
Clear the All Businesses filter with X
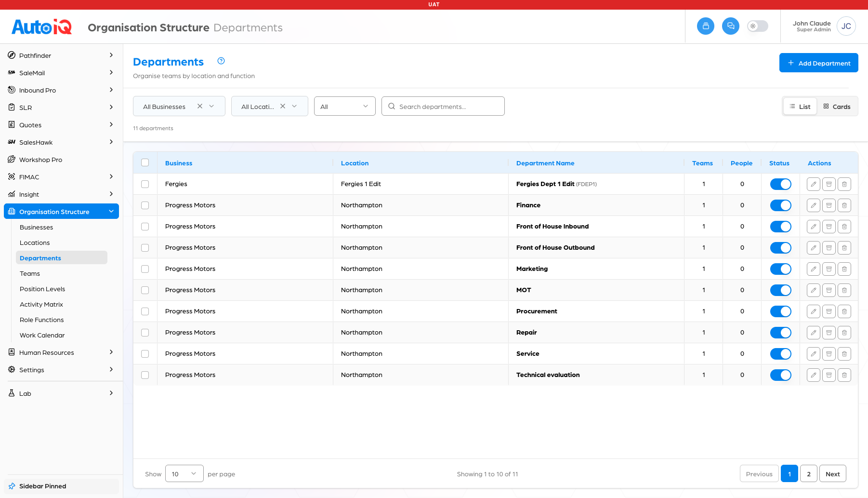tap(200, 106)
